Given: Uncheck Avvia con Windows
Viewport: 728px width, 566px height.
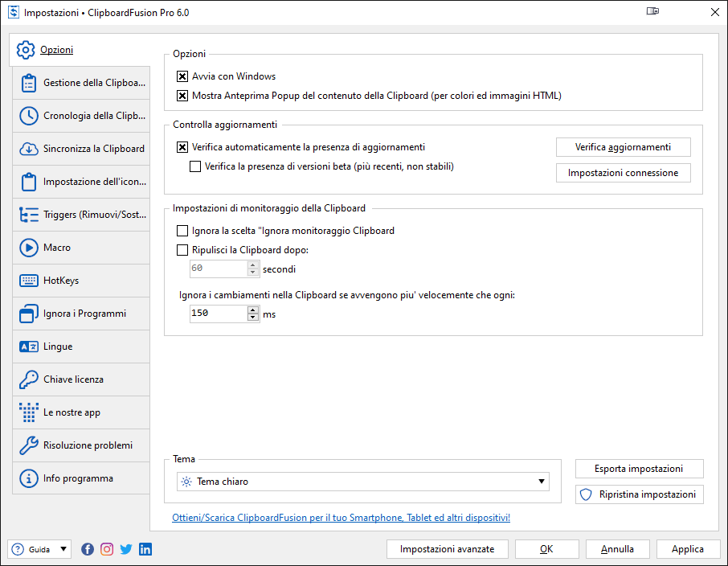Looking at the screenshot, I should coord(182,76).
